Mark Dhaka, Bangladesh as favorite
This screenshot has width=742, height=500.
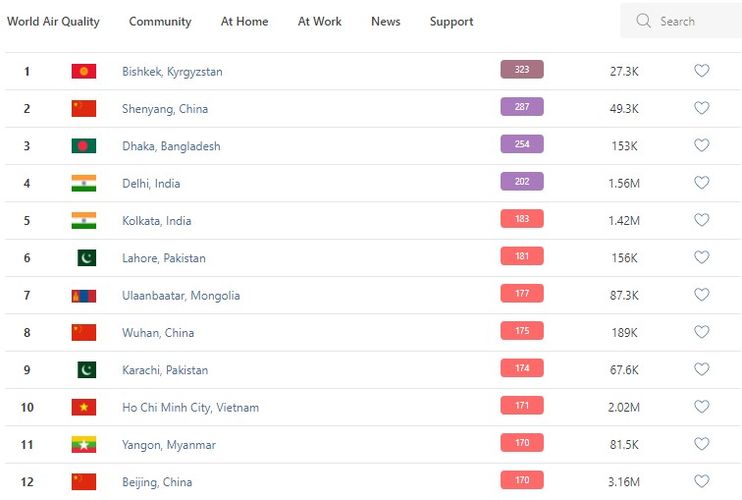pos(701,145)
